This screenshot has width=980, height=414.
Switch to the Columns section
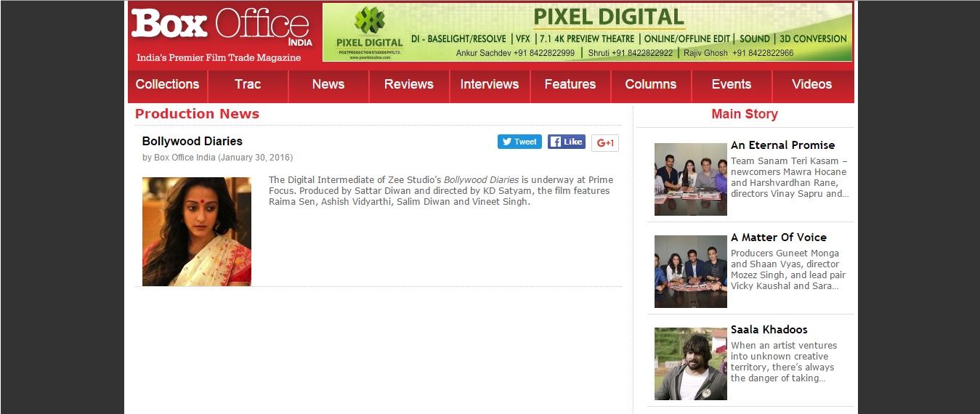click(651, 84)
